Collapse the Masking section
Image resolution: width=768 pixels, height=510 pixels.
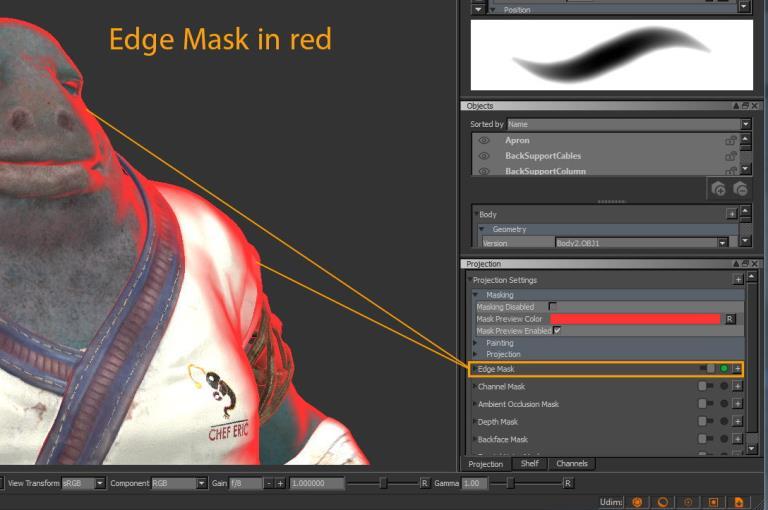(476, 295)
